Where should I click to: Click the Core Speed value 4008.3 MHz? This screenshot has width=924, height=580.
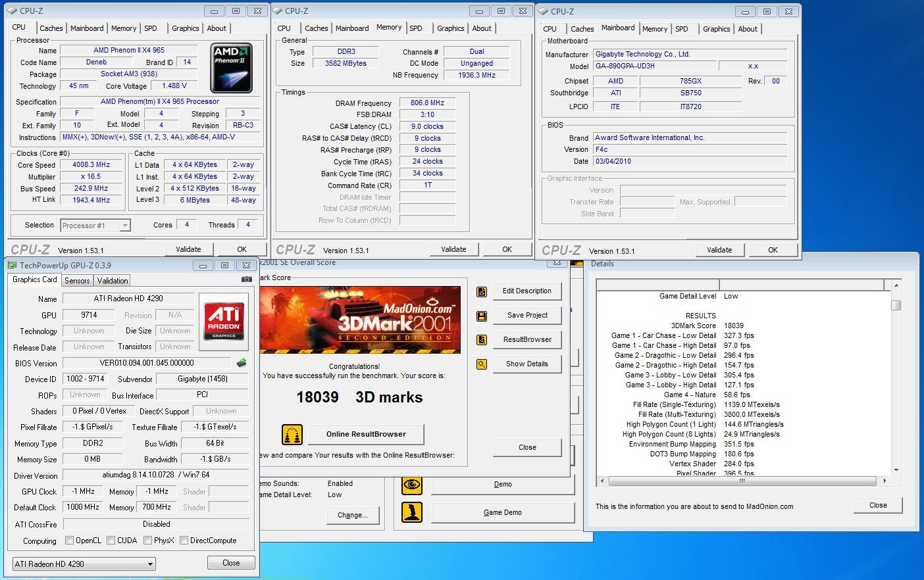[x=91, y=165]
